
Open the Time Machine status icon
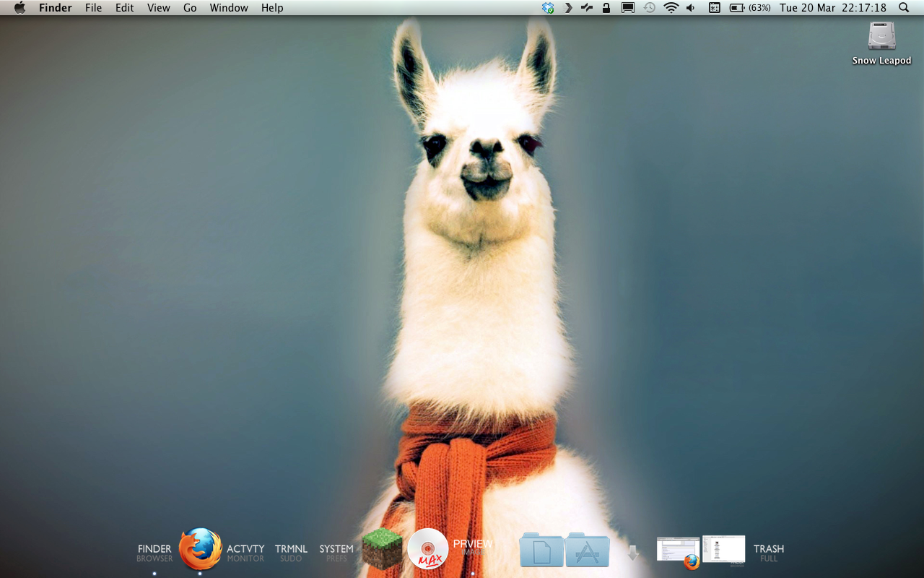tap(650, 8)
